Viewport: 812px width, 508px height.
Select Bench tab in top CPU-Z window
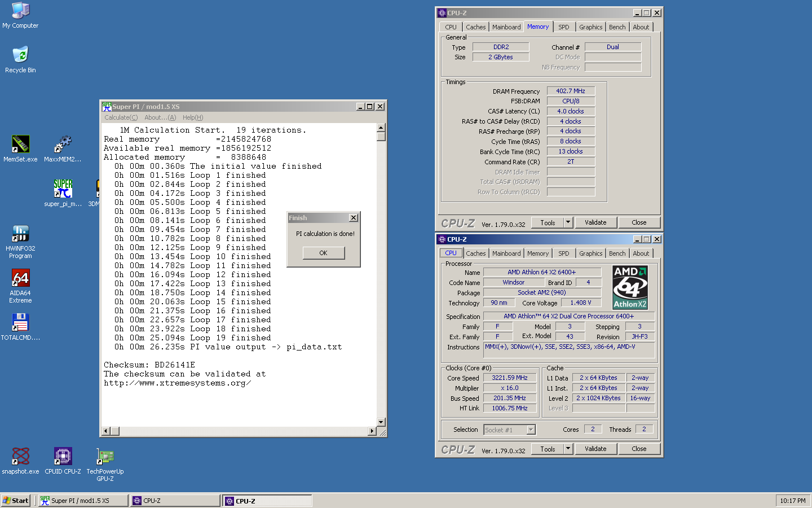tap(617, 27)
